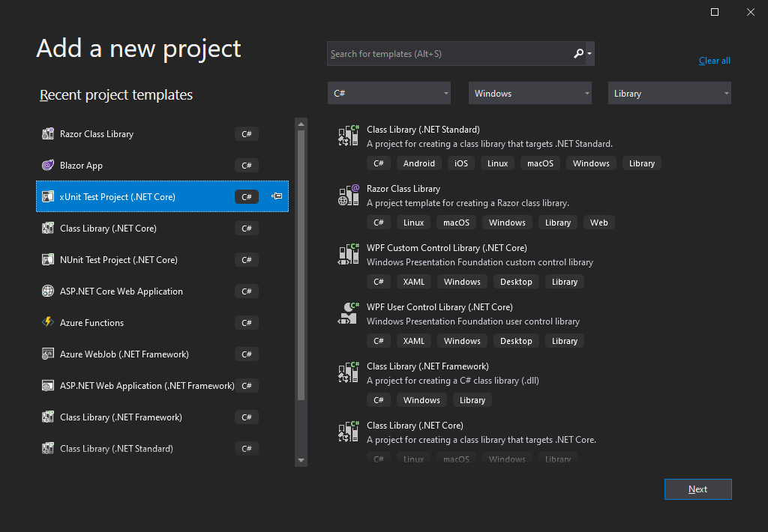Screen dimensions: 768x532
Task: Click the magnifier search icon
Action: tap(578, 54)
